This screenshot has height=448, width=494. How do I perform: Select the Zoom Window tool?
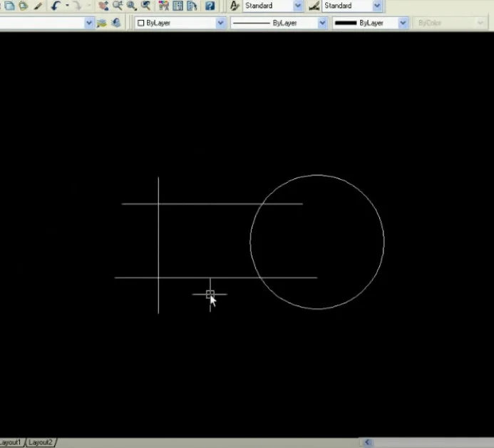(131, 6)
